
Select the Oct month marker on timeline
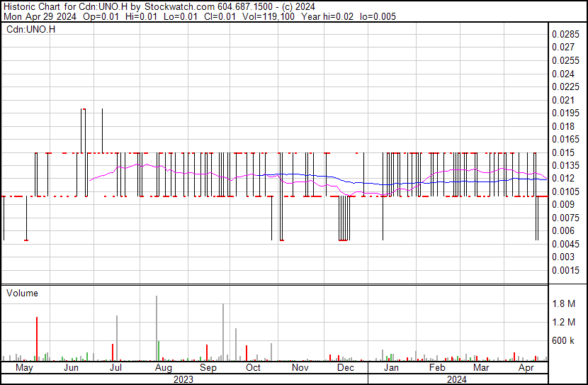click(253, 368)
